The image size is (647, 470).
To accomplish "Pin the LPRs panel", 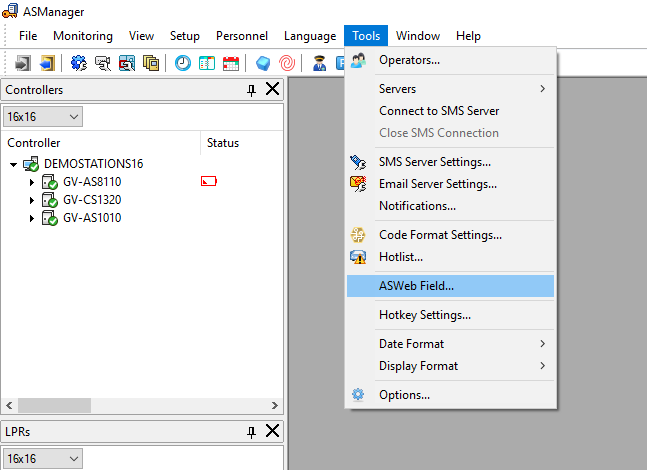I will [251, 432].
